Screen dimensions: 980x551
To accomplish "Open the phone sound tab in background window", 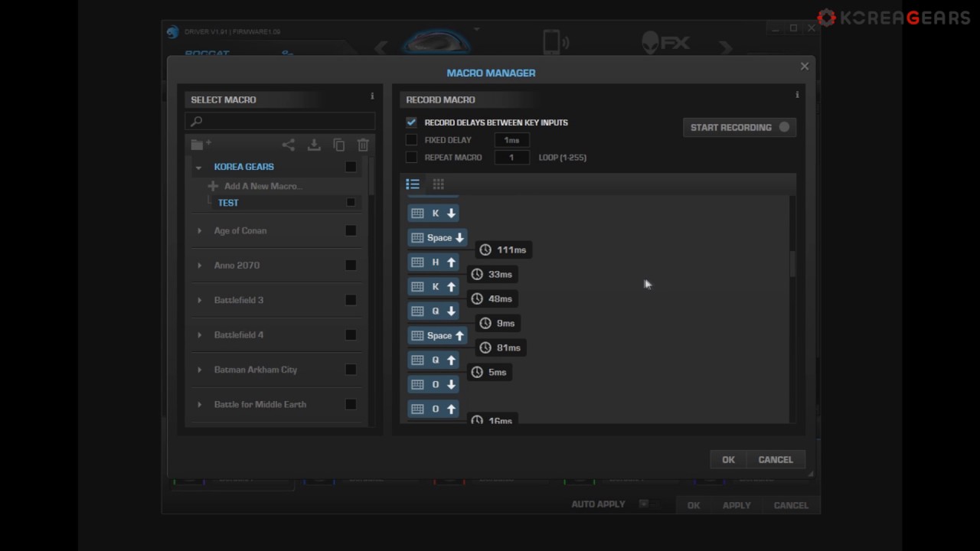I will tap(557, 43).
